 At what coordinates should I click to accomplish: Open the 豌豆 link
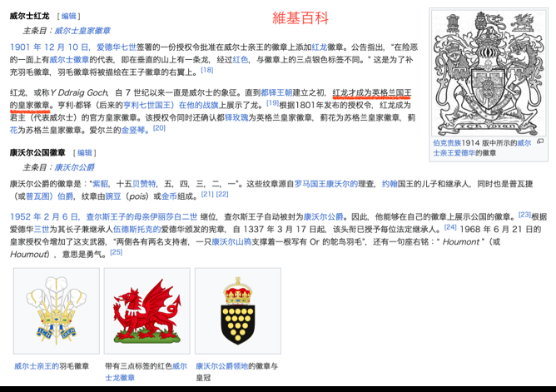pyautogui.click(x=113, y=196)
